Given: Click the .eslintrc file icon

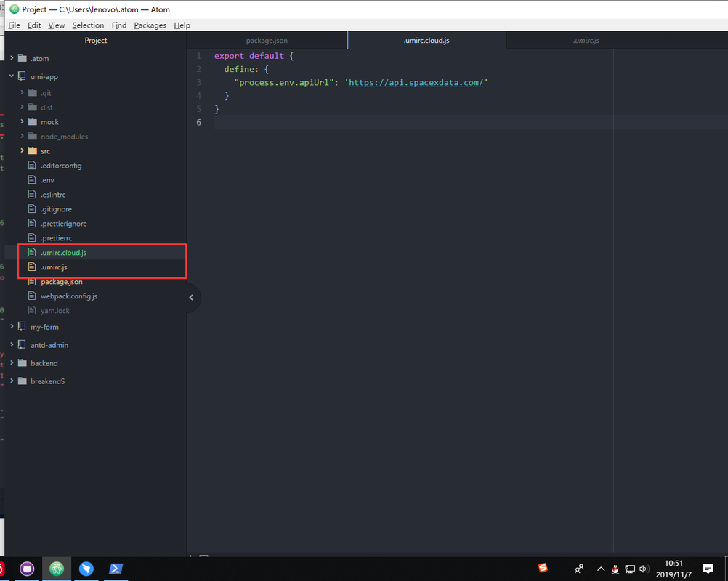Looking at the screenshot, I should coord(32,194).
